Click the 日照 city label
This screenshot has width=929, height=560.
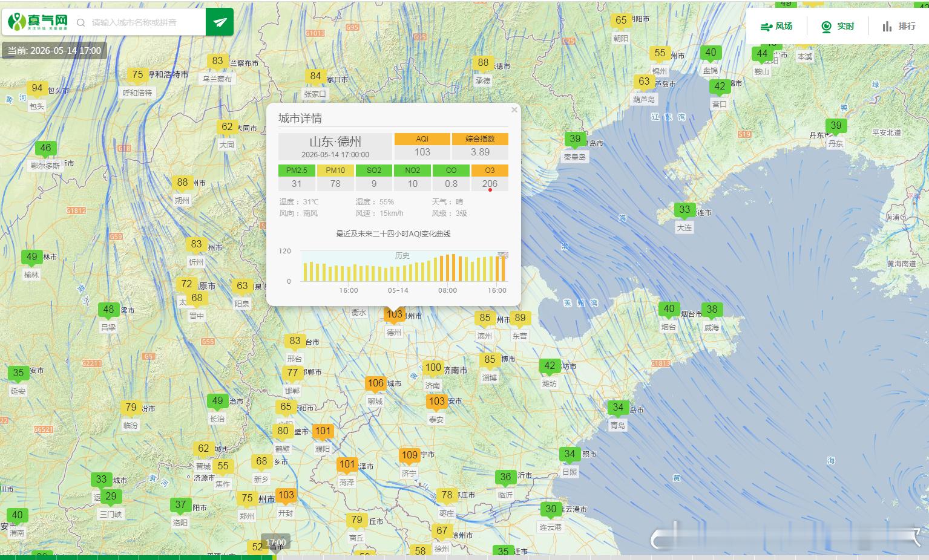click(x=570, y=472)
